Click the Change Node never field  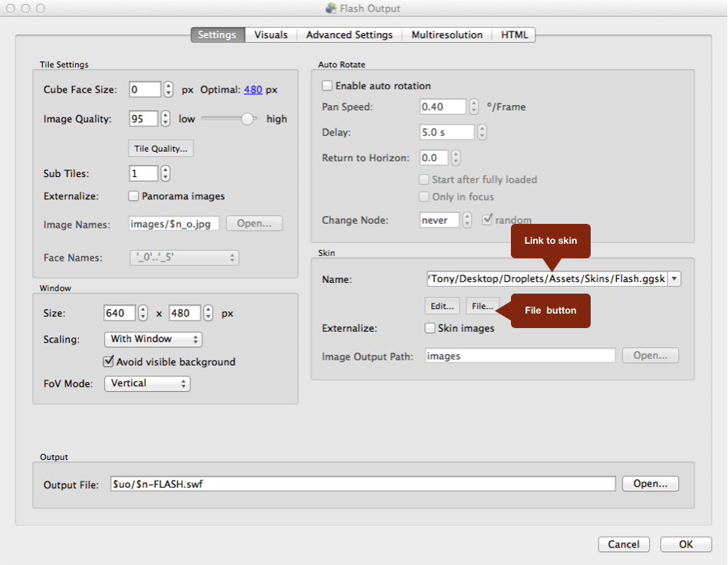click(440, 220)
